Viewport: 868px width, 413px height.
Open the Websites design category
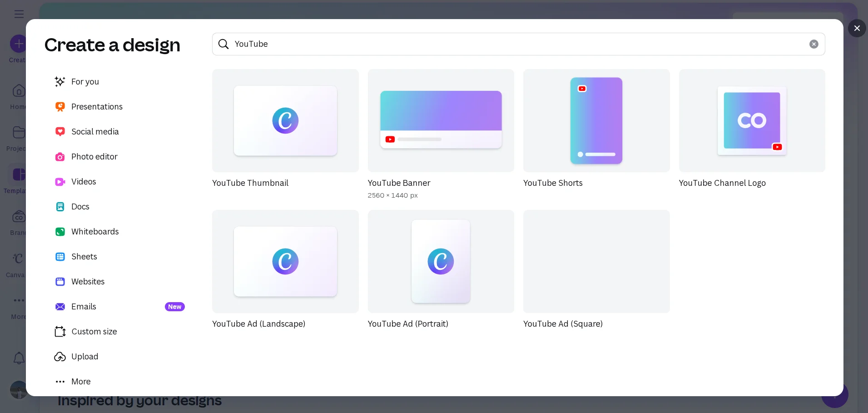(87, 281)
